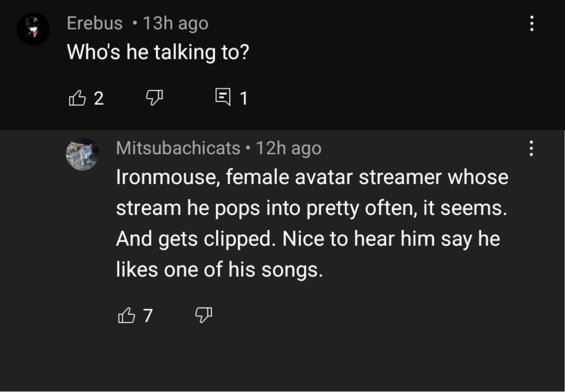
Task: Open the Mitsubachicats username link
Action: (x=178, y=148)
